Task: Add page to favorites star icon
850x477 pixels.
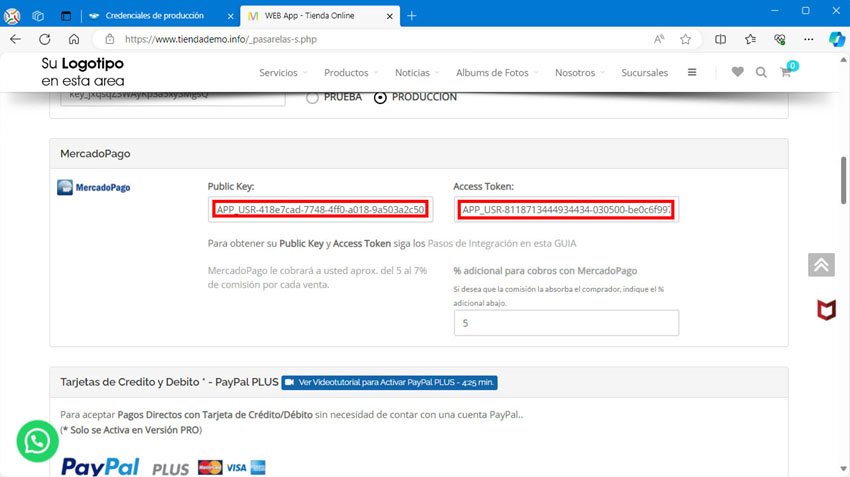Action: click(685, 39)
